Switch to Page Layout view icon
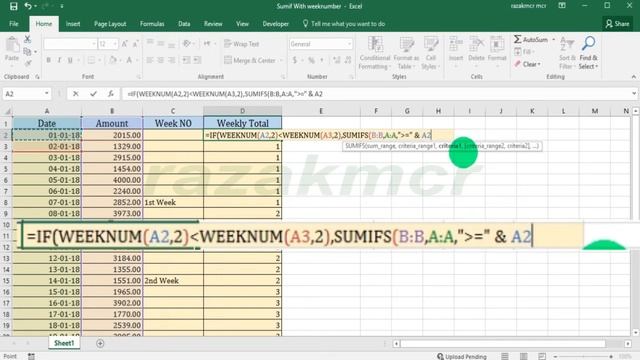 524,356
